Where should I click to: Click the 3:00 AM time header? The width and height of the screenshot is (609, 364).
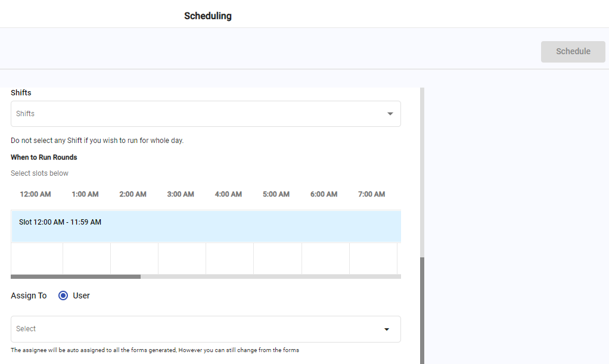[181, 194]
